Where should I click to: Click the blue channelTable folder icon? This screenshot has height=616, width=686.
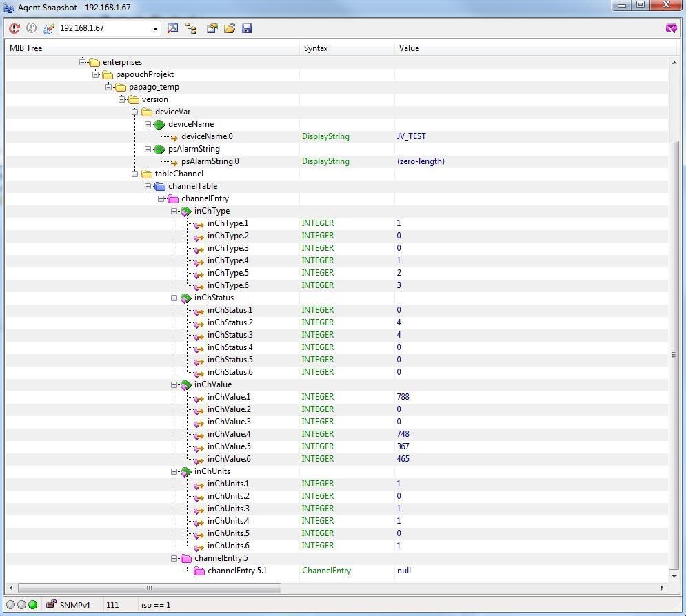[160, 186]
